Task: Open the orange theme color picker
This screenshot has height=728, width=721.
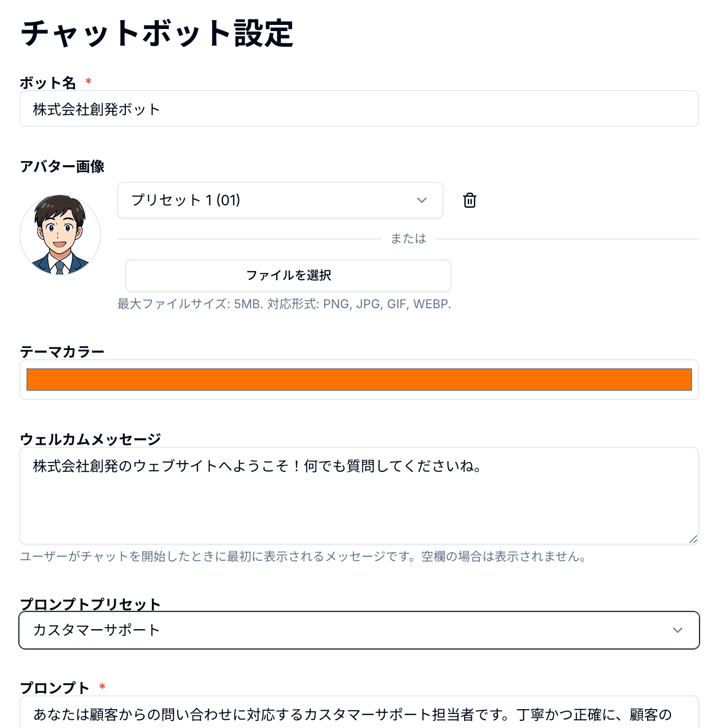Action: coord(359,380)
